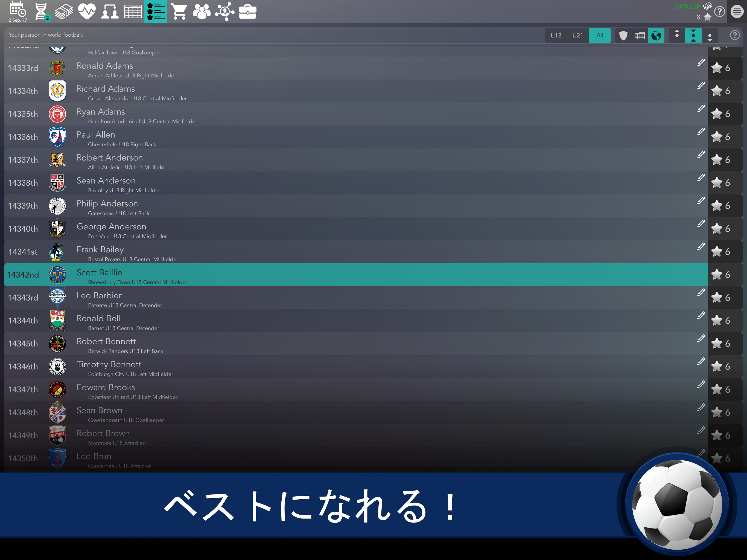Image resolution: width=747 pixels, height=560 pixels.
Task: Open the group of people squad icon
Action: [202, 11]
